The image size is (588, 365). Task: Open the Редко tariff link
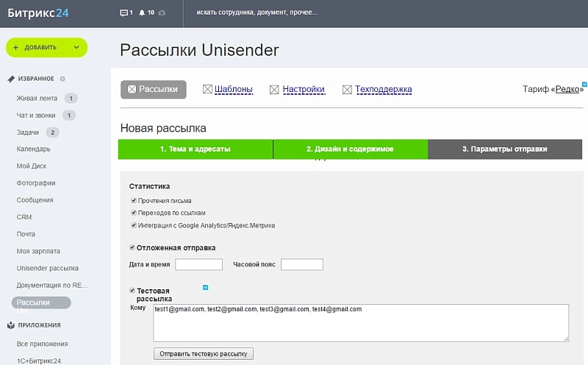(567, 90)
